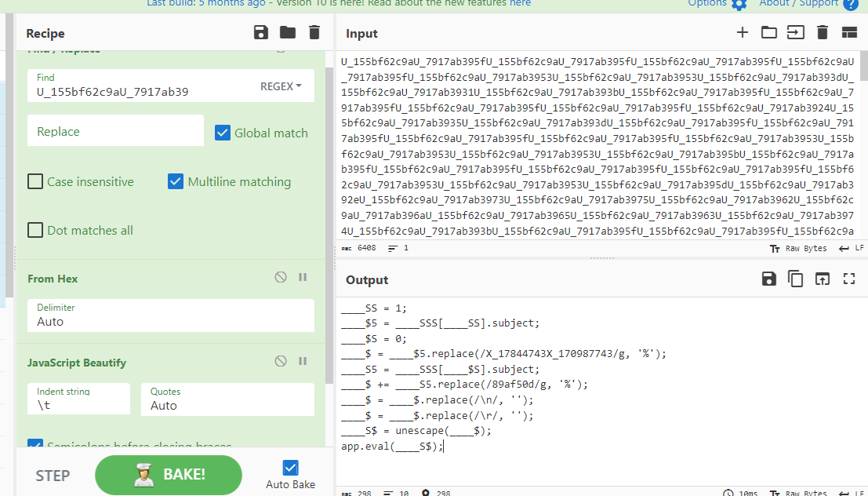The height and width of the screenshot is (496, 868).
Task: Copy raw output to clipboard
Action: point(795,279)
